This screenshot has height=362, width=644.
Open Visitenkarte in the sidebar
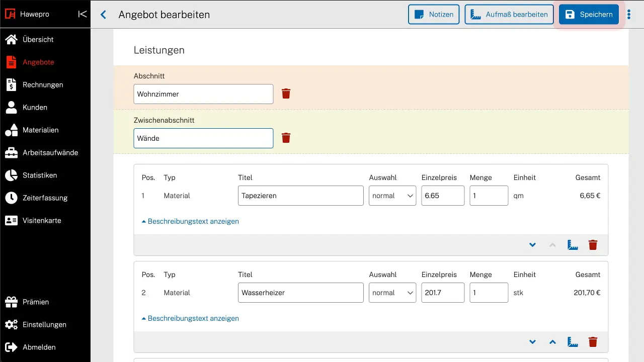[x=45, y=220]
